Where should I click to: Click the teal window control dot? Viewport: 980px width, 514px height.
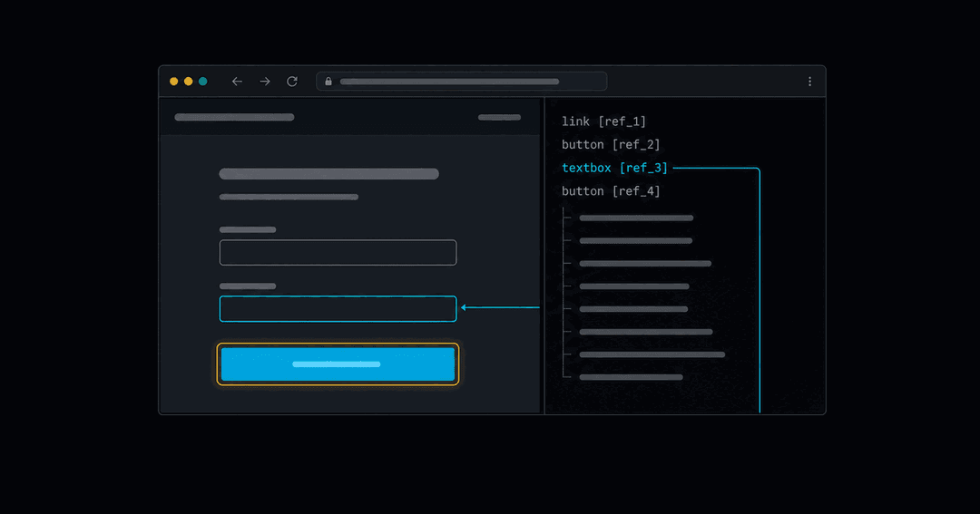point(202,82)
